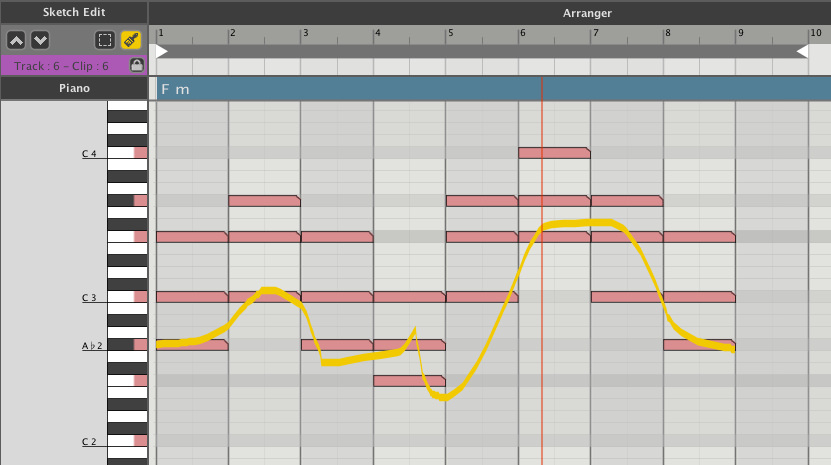
Task: Click bar 7 on the timeline ruler
Action: 596,33
